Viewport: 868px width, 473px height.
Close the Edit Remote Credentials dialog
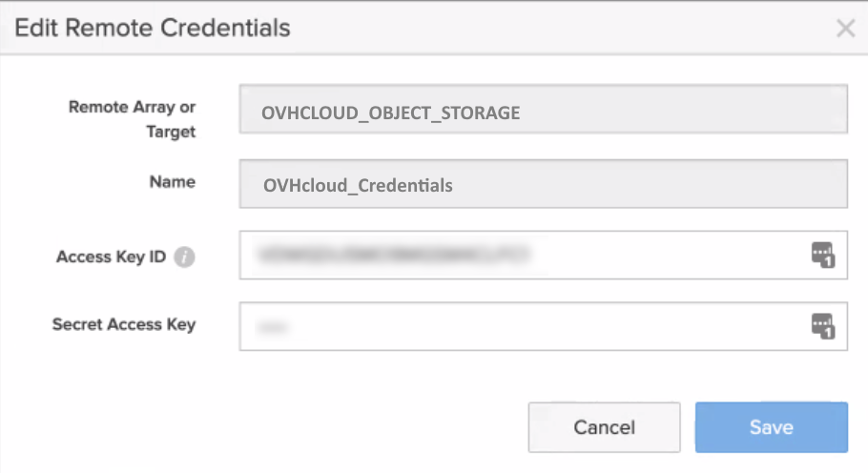coord(845,29)
